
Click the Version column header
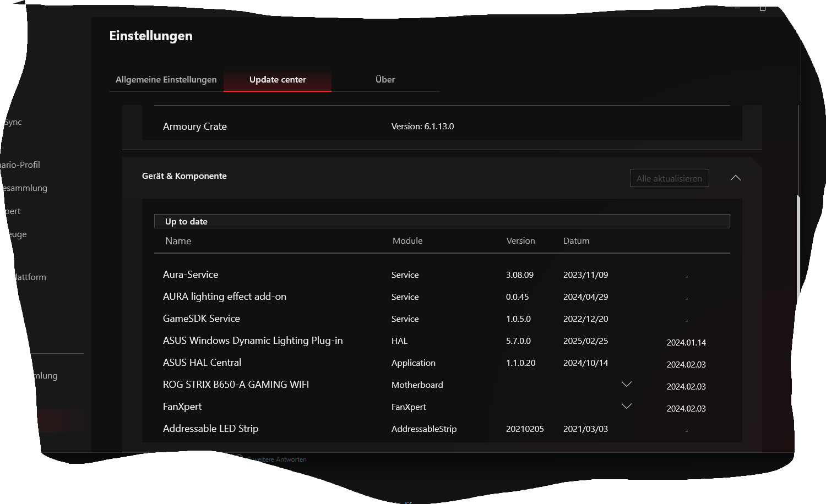pos(520,241)
